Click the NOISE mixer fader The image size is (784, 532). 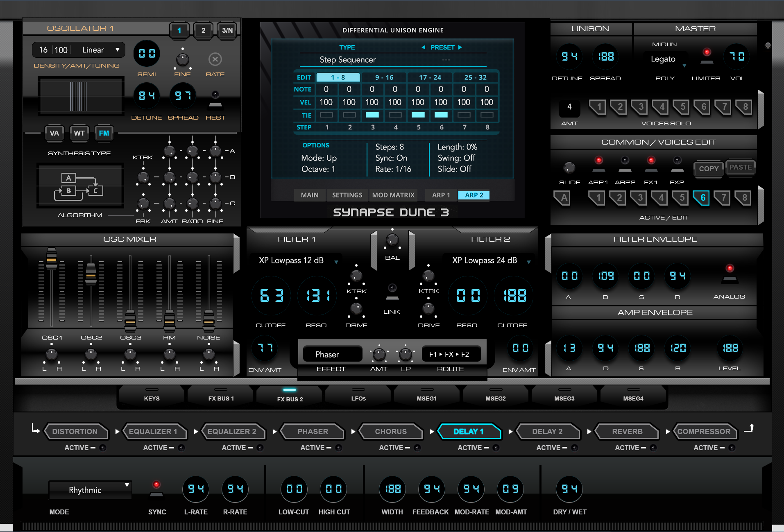(208, 320)
